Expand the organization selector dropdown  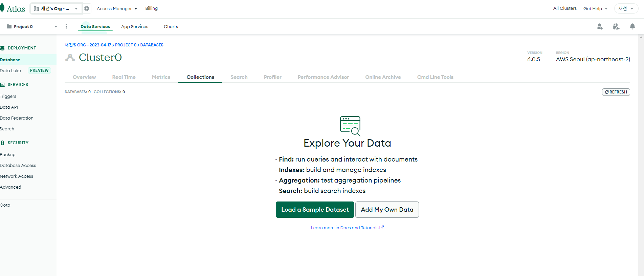pos(76,8)
